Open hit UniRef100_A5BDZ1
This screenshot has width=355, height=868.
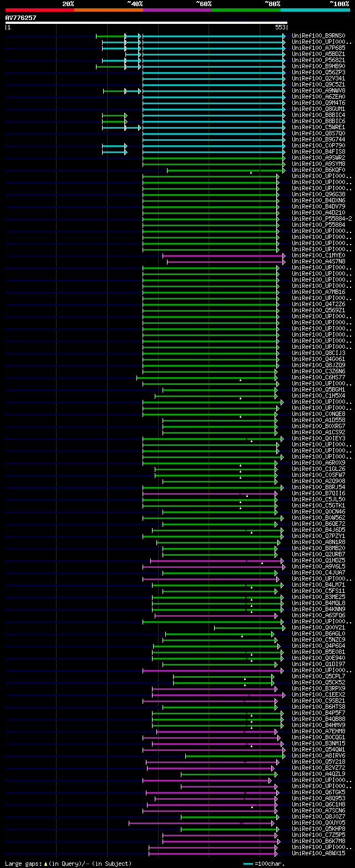click(318, 54)
